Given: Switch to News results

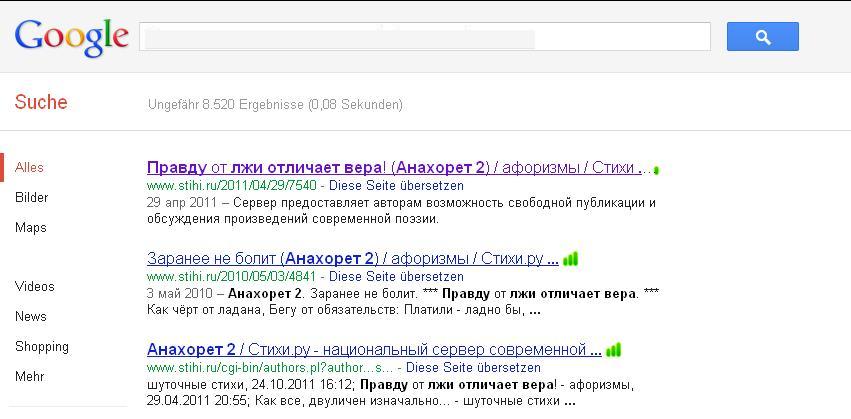Looking at the screenshot, I should 31,316.
